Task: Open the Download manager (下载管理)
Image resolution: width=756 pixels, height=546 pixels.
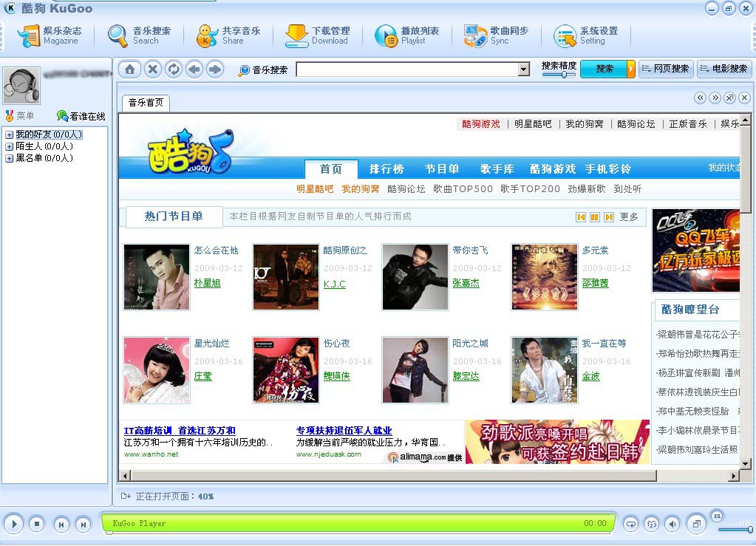Action: point(317,35)
